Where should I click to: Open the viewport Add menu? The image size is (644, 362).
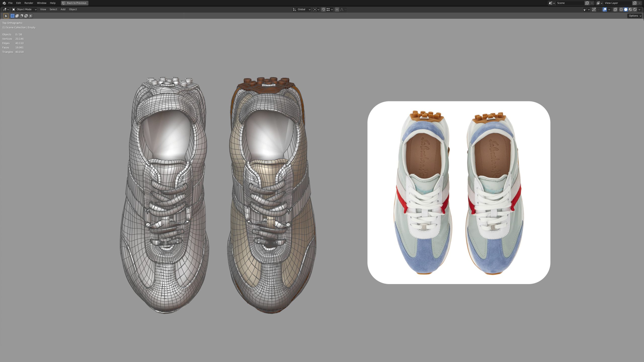tap(63, 9)
